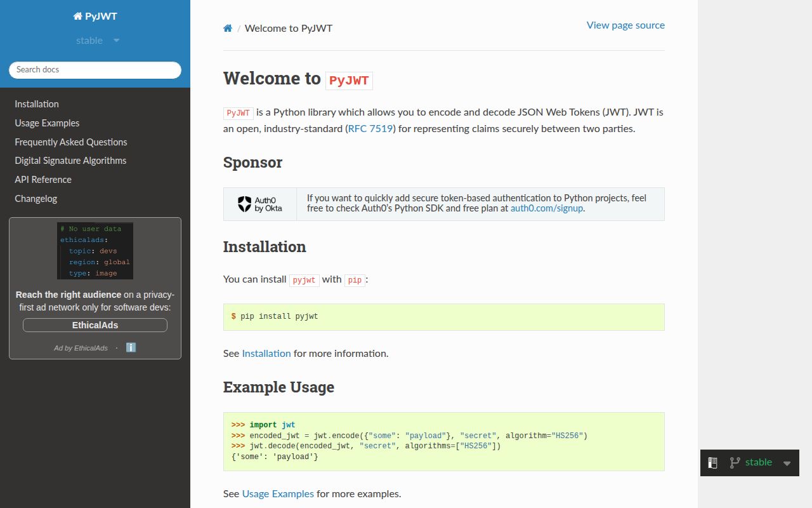Click the Search docs input field
The image size is (812, 508).
95,70
